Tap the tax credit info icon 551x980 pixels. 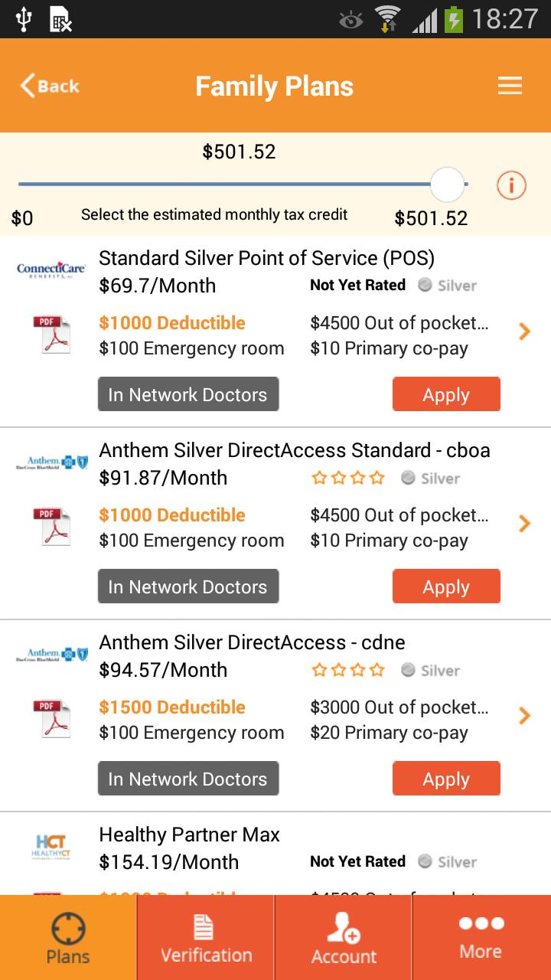511,185
